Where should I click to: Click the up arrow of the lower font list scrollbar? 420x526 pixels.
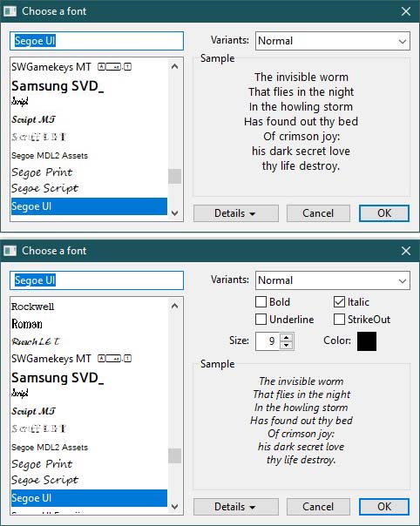click(x=174, y=306)
